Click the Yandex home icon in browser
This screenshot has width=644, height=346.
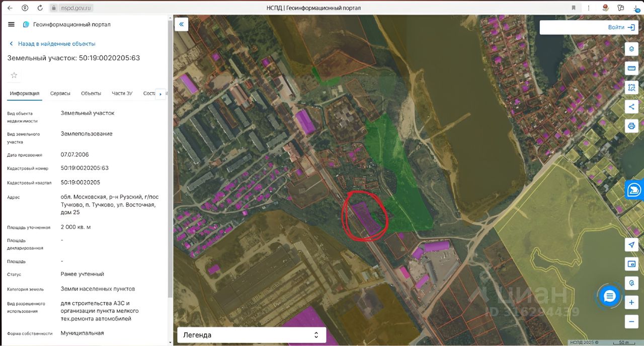coord(25,8)
